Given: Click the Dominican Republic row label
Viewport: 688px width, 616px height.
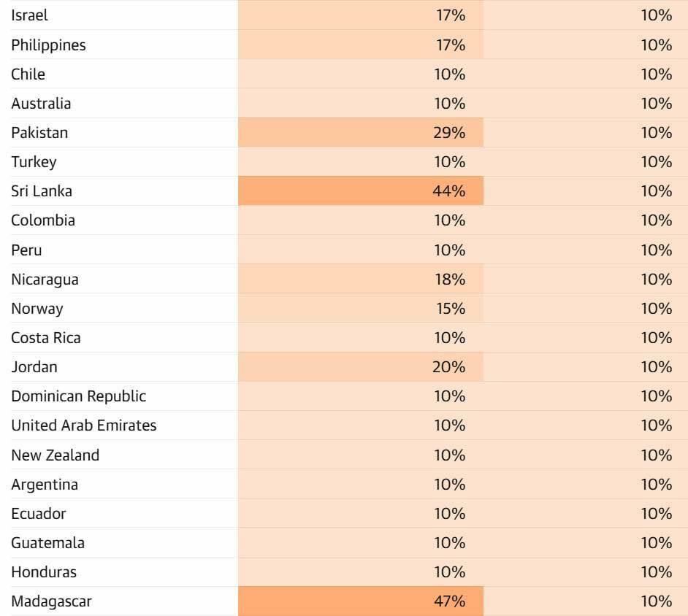Looking at the screenshot, I should click(79, 396).
